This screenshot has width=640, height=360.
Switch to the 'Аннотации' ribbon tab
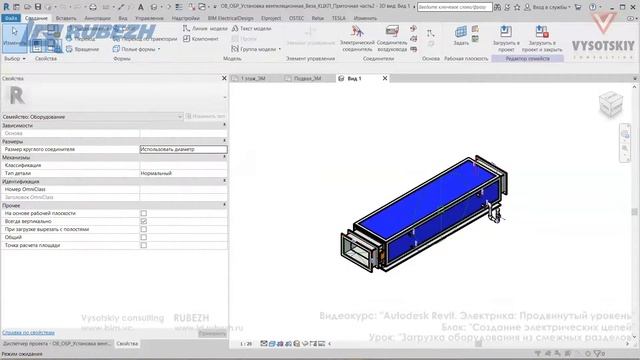[x=97, y=18]
